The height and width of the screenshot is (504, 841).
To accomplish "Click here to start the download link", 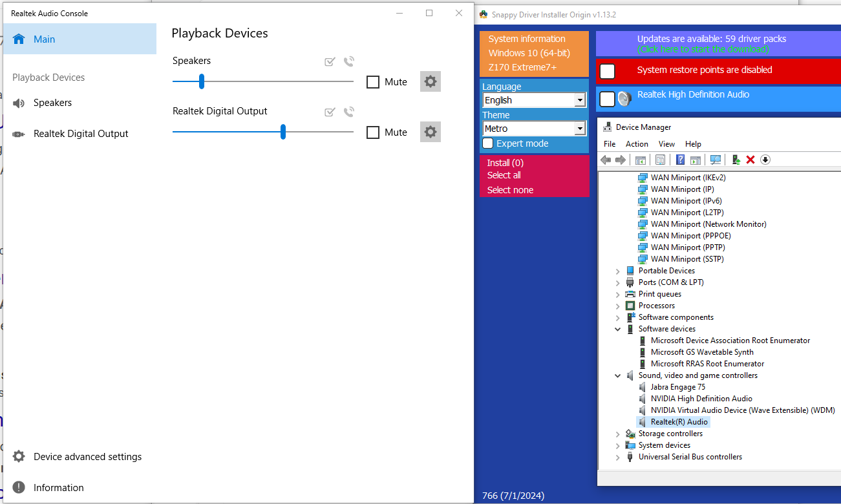I will pos(703,49).
